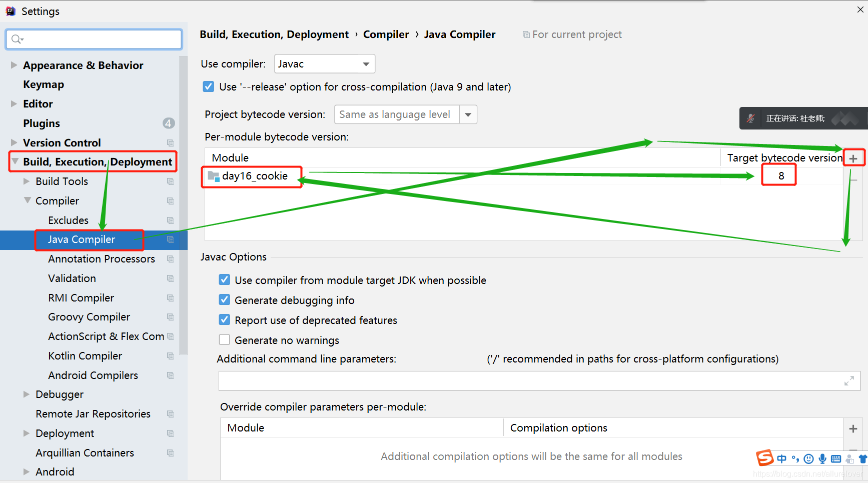Click the microphone icon in IME toolbar

coord(822,458)
